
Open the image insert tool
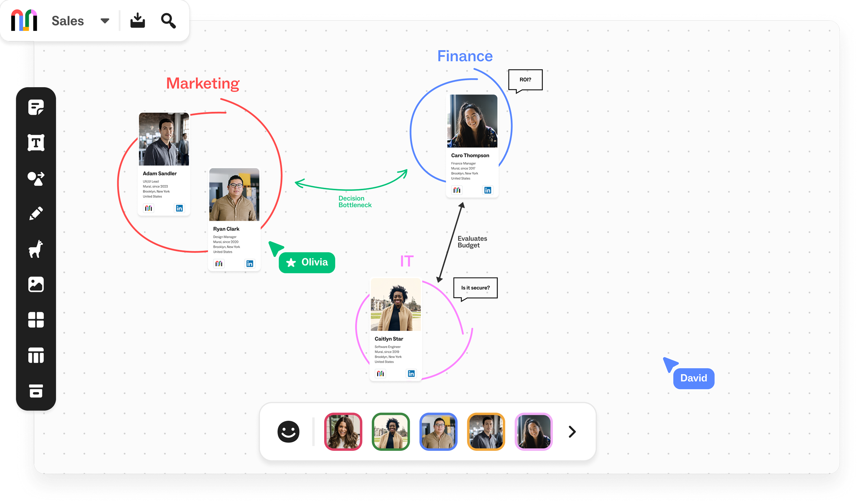pos(36,284)
